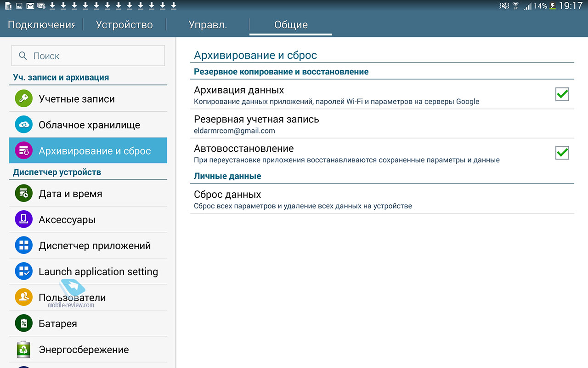Tap the Батарея battery icon
Viewport: 588px width, 368px height.
coord(23,323)
